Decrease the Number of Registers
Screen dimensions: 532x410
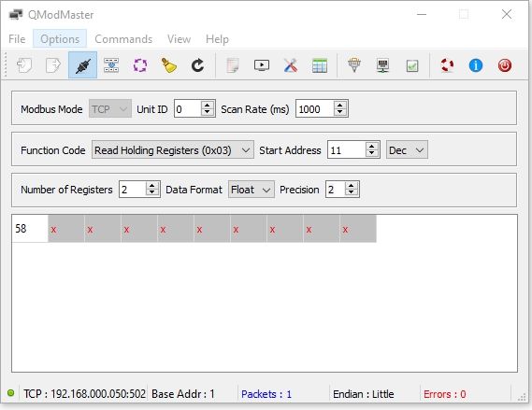[152, 192]
